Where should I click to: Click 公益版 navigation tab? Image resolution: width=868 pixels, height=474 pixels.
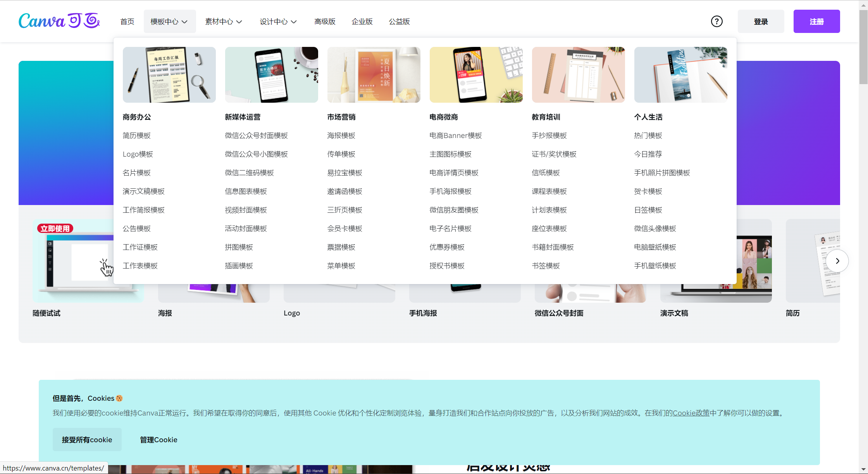tap(398, 21)
